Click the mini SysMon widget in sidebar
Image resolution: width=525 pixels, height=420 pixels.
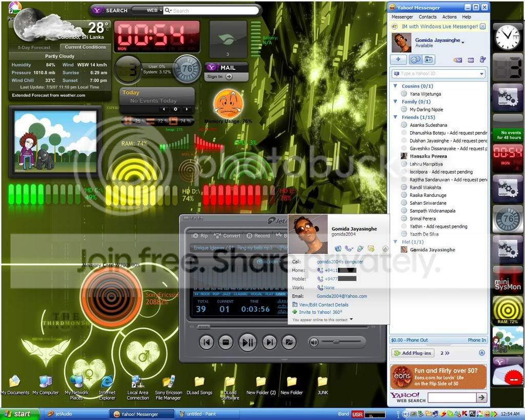coord(508,280)
